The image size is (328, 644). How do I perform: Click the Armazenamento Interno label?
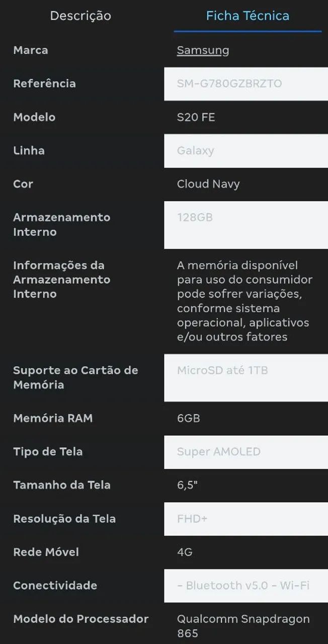coord(61,225)
